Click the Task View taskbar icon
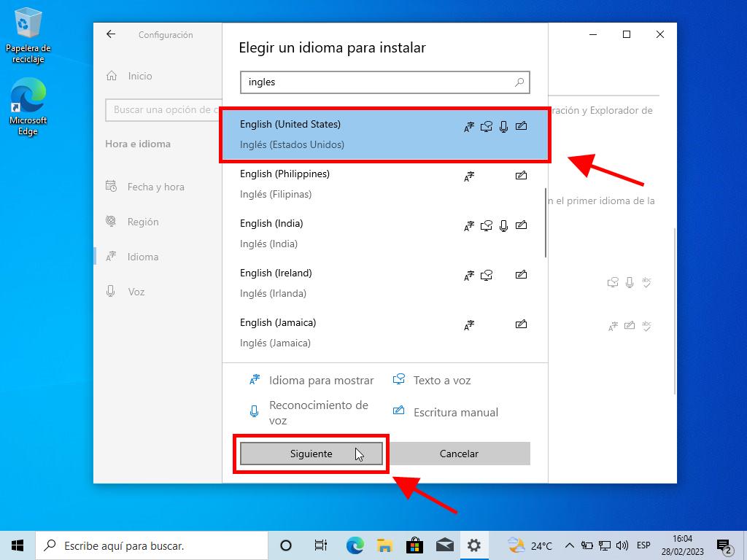Screen dimensions: 747x560 (320, 545)
